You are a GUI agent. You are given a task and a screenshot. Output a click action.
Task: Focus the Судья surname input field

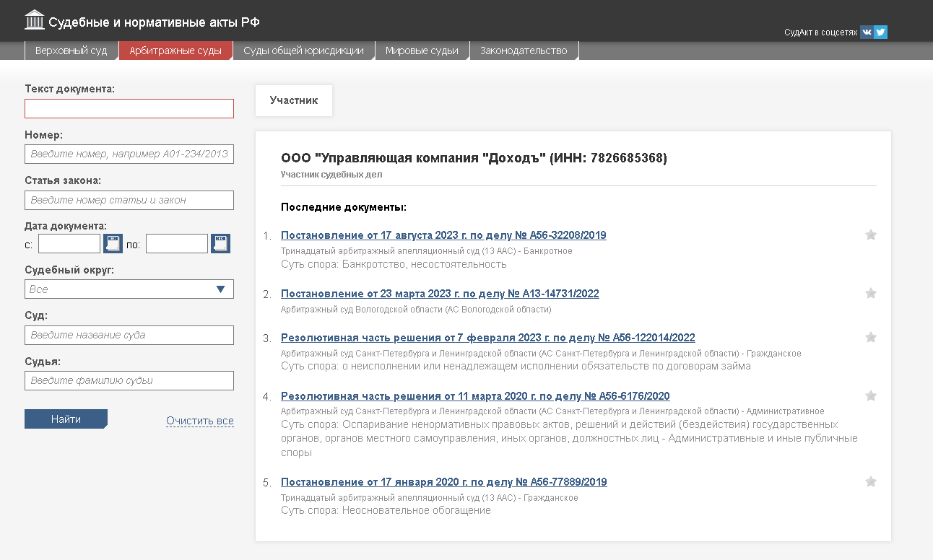pyautogui.click(x=129, y=380)
